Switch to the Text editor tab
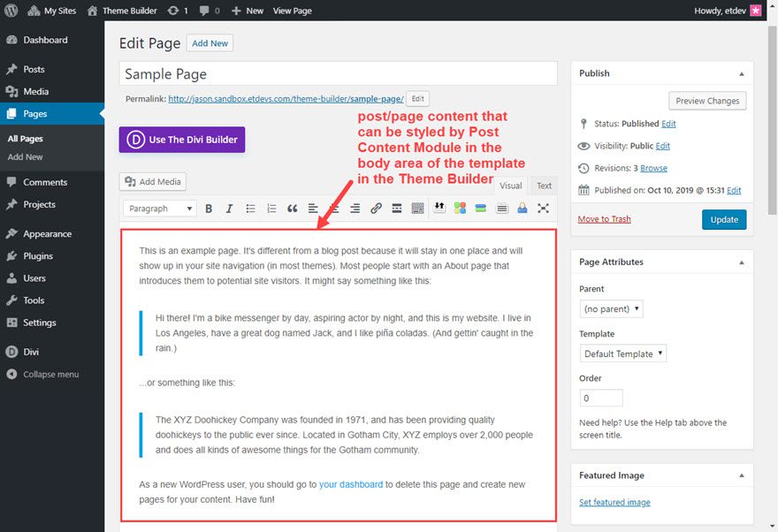Viewport: 778px width, 532px height. click(544, 186)
